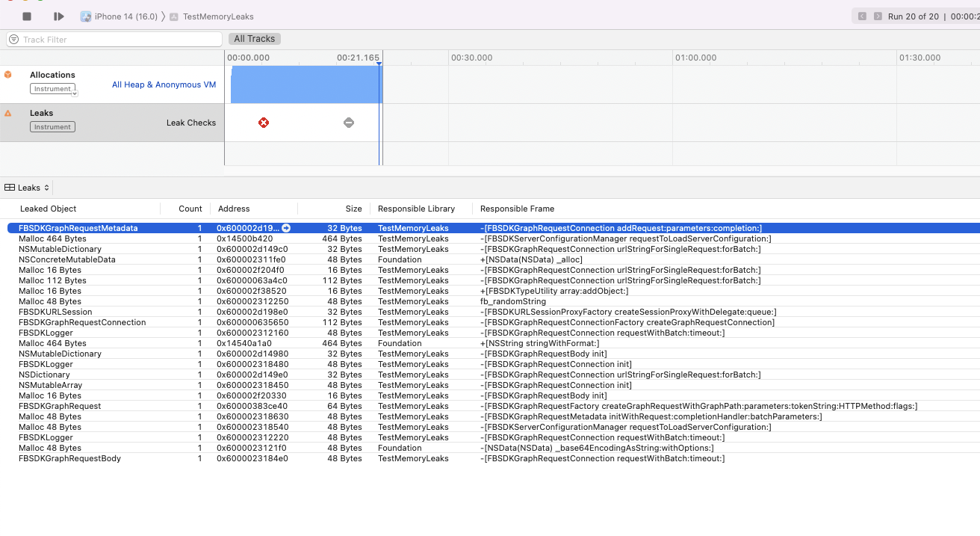Click the Malloc 112 Bytes row

[493, 280]
